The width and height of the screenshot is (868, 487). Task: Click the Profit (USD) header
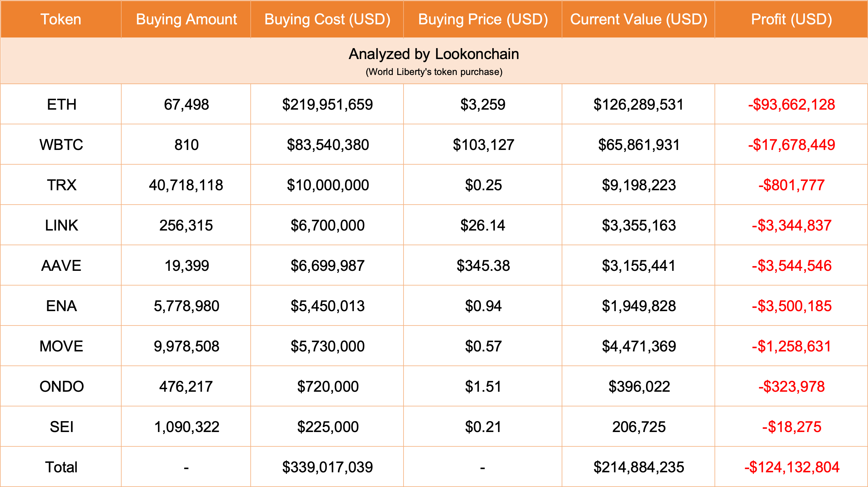pos(791,19)
